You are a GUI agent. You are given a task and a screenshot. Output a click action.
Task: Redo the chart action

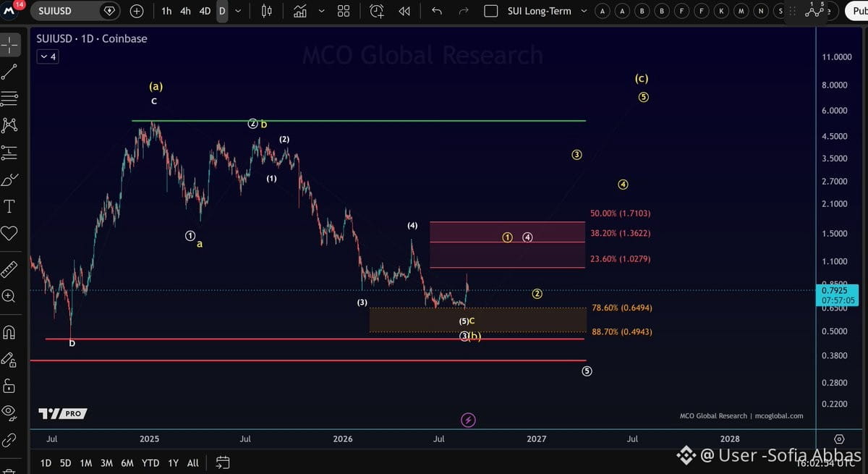click(x=464, y=11)
